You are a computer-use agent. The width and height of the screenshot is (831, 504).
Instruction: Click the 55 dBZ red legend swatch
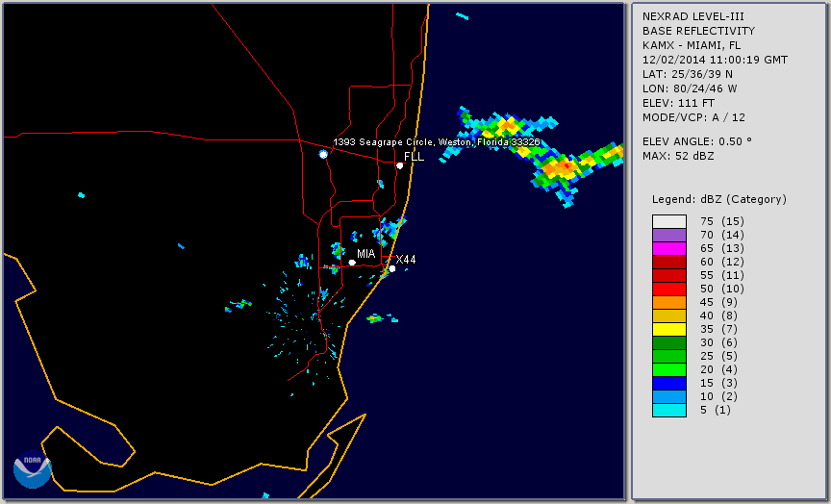click(x=669, y=276)
